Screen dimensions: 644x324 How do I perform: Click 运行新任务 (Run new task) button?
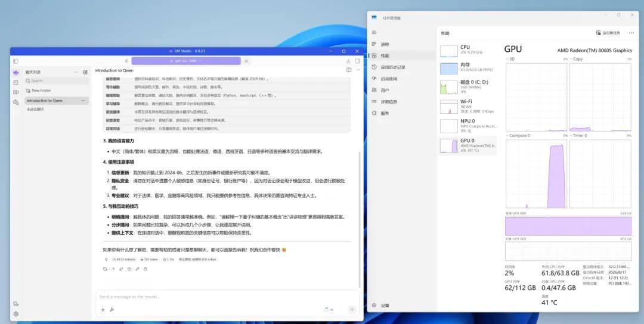coord(608,33)
